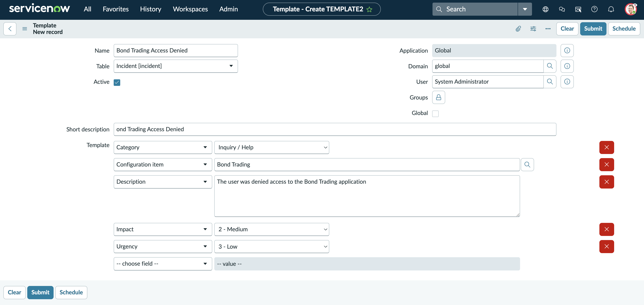
Task: Look up User with magnifier icon
Action: tap(550, 82)
